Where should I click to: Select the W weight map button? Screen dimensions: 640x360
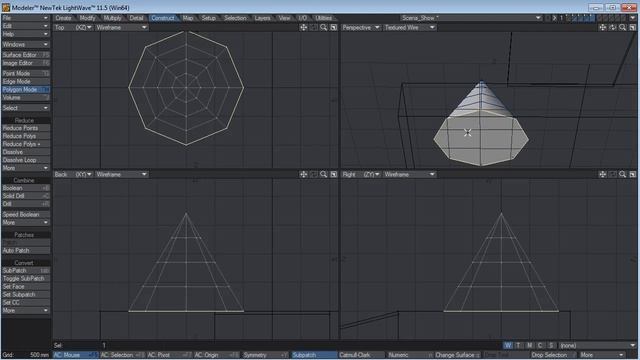pyautogui.click(x=508, y=345)
